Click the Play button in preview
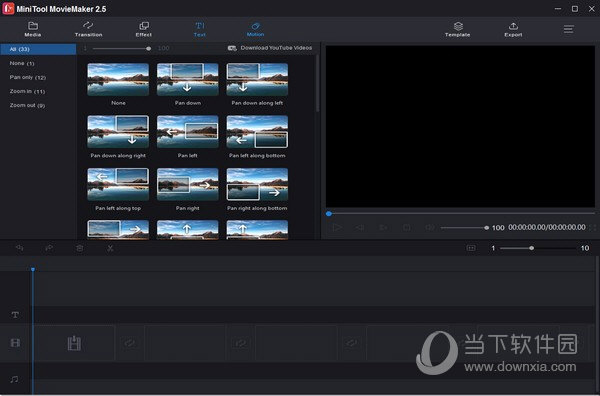Viewport: 600px width, 396px height. 337,228
